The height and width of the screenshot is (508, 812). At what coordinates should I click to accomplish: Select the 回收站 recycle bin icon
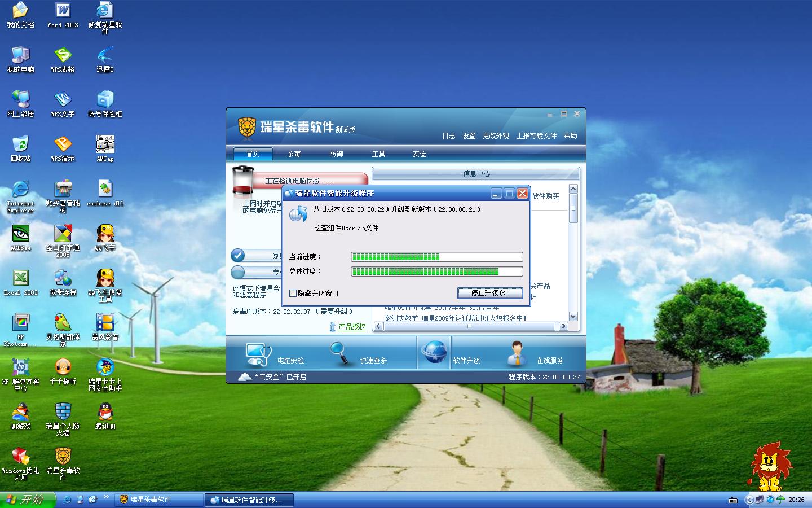pos(20,149)
